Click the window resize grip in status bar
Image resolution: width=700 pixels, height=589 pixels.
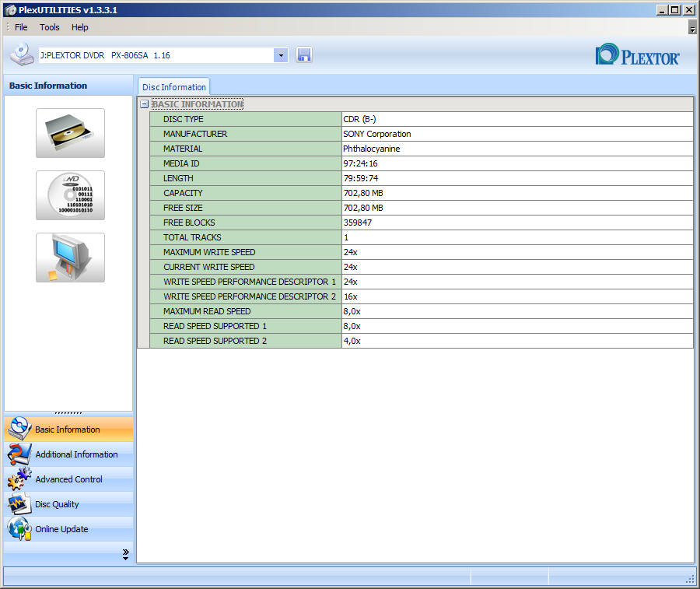pos(690,579)
